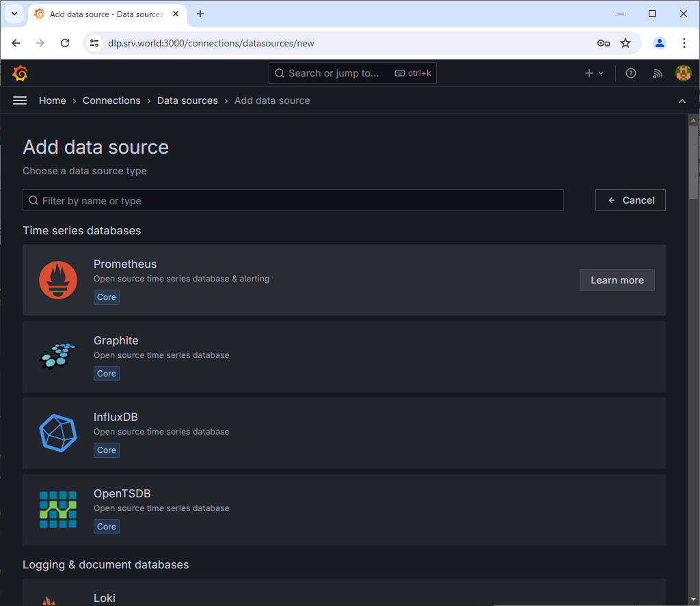The width and height of the screenshot is (700, 606).
Task: Bookmark this page with the star icon
Action: coord(625,43)
